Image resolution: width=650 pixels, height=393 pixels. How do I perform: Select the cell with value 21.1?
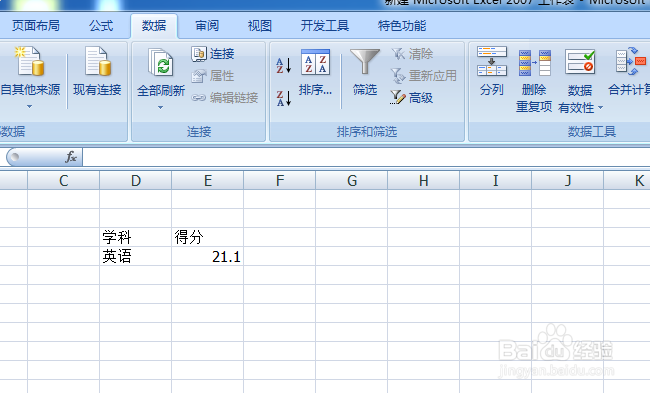point(208,256)
